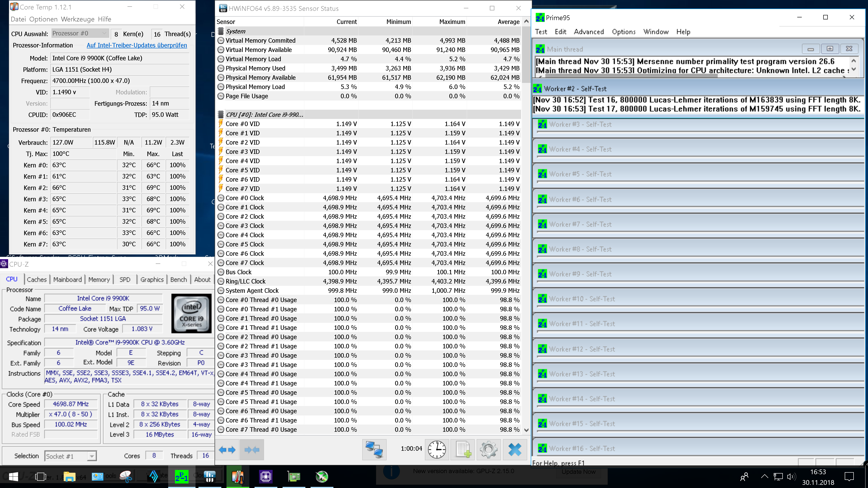Screen dimensions: 868x488
Task: Reset the HWiNFO elapsed-time clock
Action: tap(437, 449)
